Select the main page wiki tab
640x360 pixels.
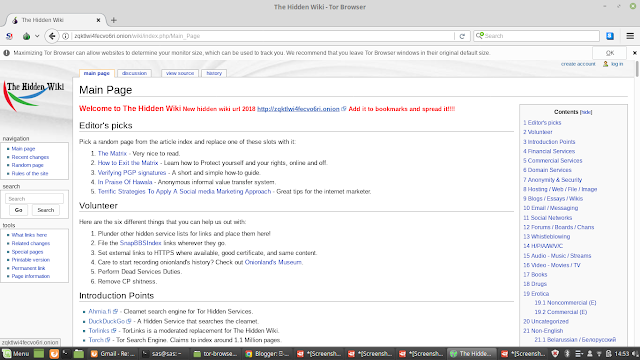pos(97,73)
